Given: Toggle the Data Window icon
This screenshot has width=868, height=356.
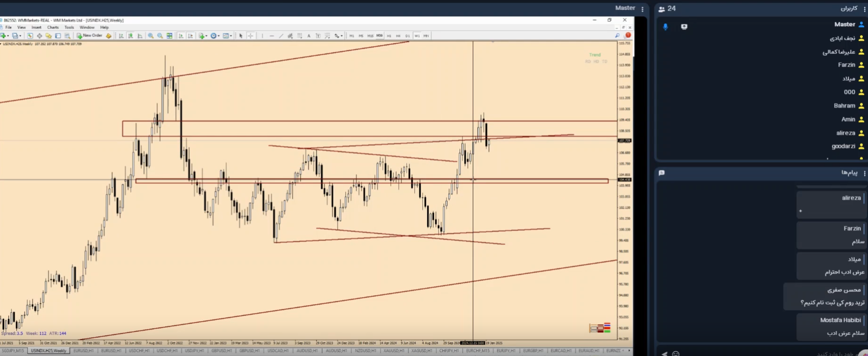Looking at the screenshot, I should point(39,36).
